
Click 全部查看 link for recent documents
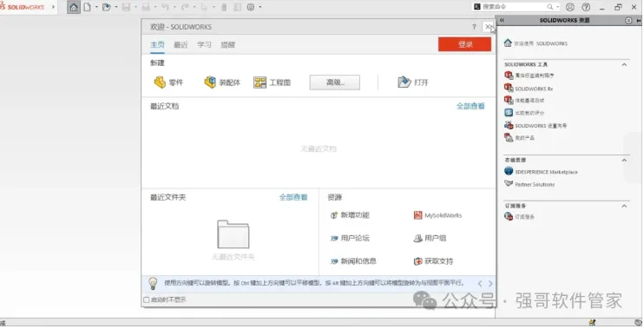(470, 106)
